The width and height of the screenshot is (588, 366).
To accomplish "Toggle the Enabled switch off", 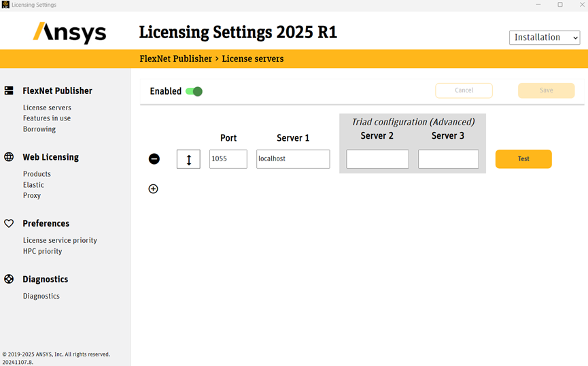I will [194, 91].
